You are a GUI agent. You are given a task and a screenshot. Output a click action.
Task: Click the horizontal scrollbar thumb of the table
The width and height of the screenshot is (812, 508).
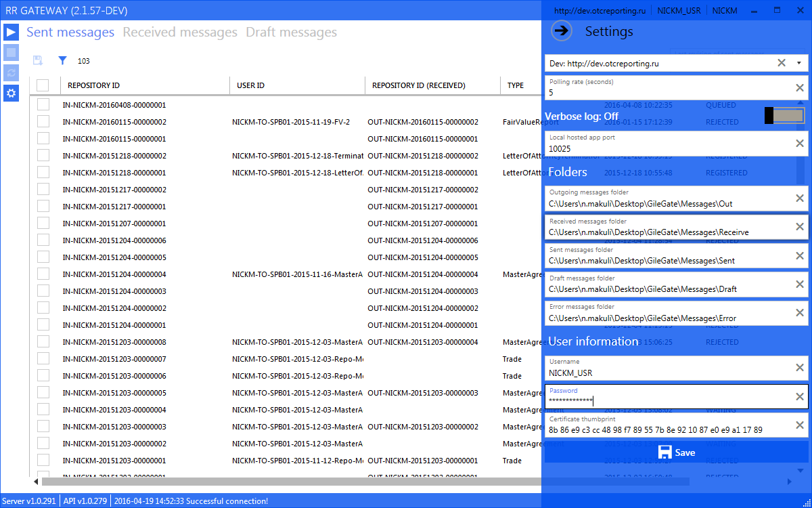365,482
